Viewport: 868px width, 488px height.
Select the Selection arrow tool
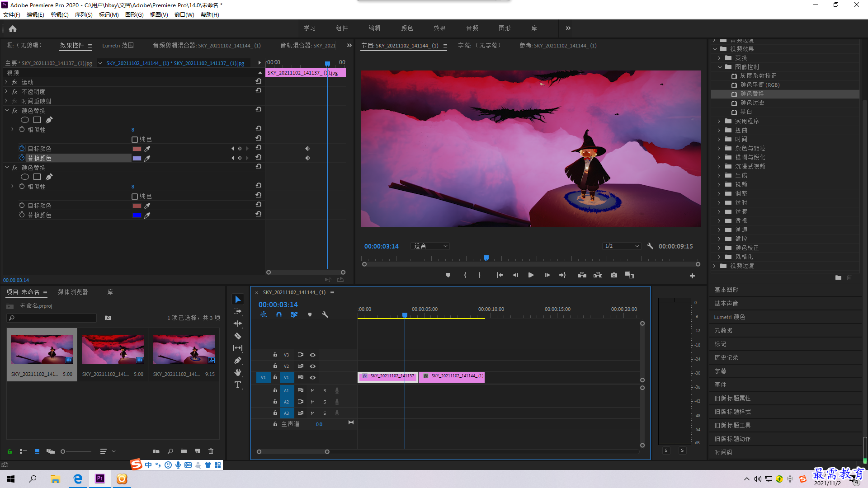click(x=238, y=300)
